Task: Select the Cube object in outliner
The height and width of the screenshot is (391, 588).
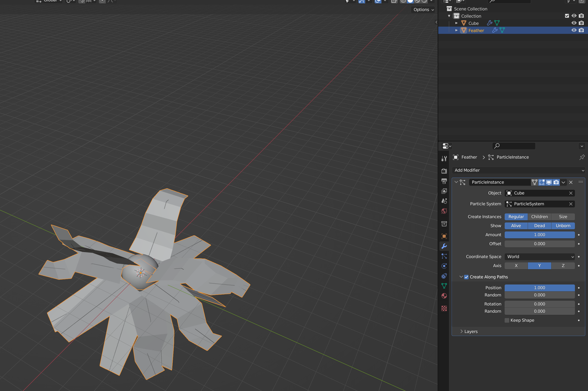Action: point(473,23)
